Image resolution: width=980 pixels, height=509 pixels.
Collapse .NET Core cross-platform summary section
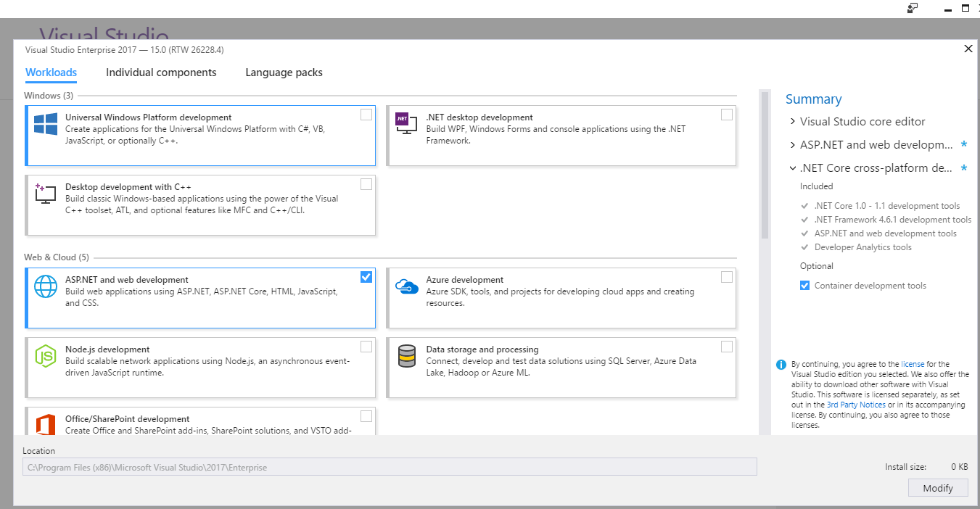click(793, 168)
